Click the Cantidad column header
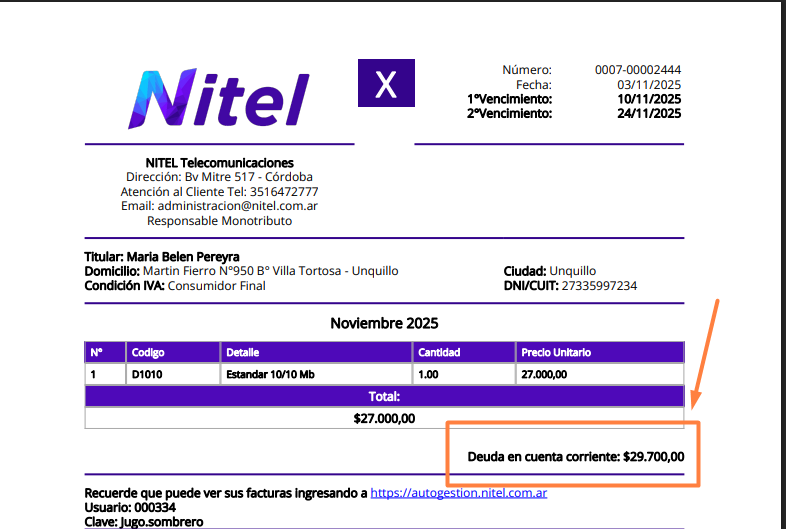The height and width of the screenshot is (529, 786). pos(439,353)
